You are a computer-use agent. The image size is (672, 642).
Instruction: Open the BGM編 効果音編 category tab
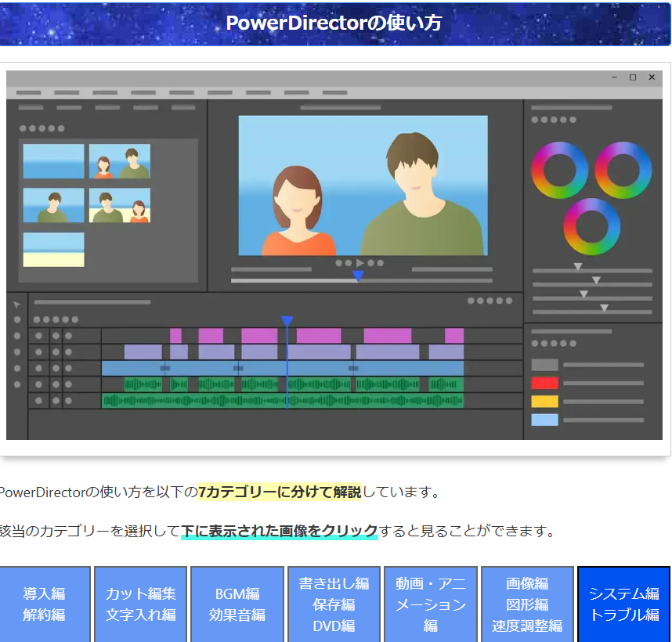click(x=237, y=604)
